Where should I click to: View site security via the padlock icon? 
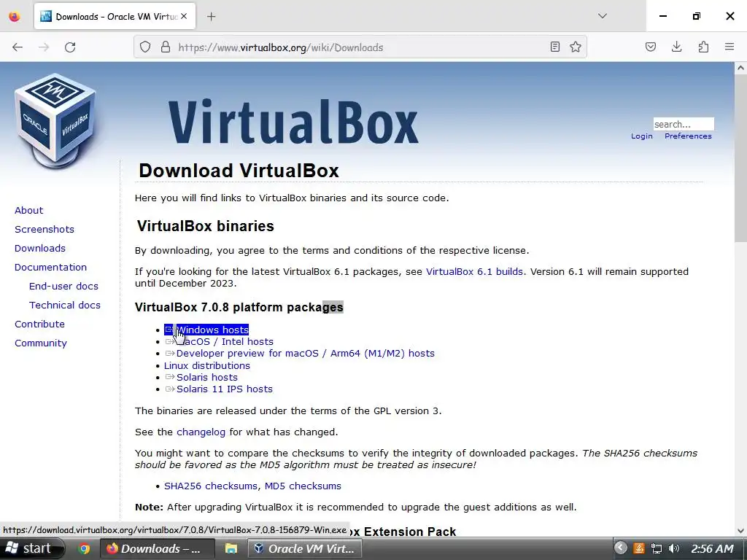(x=166, y=47)
